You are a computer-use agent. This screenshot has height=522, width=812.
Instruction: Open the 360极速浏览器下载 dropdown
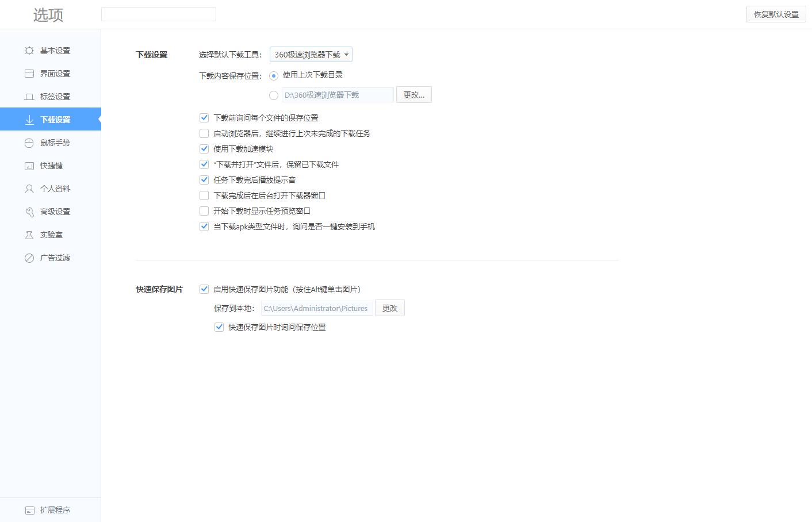click(x=311, y=54)
